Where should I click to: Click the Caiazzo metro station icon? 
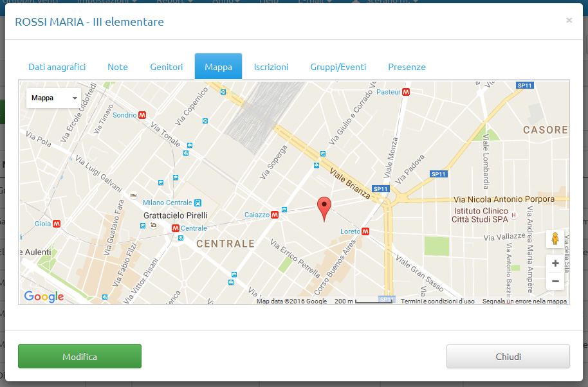[275, 215]
